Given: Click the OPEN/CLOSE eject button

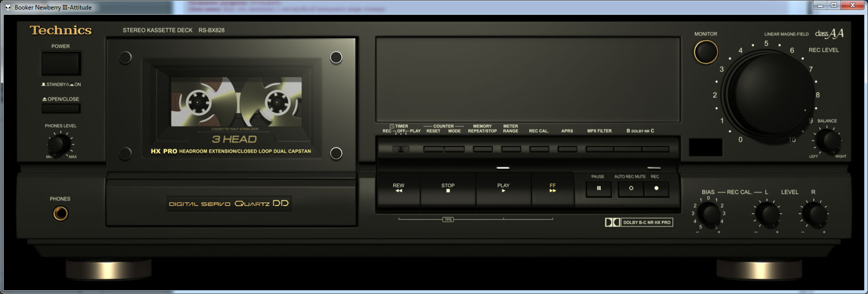Looking at the screenshot, I should [x=61, y=108].
